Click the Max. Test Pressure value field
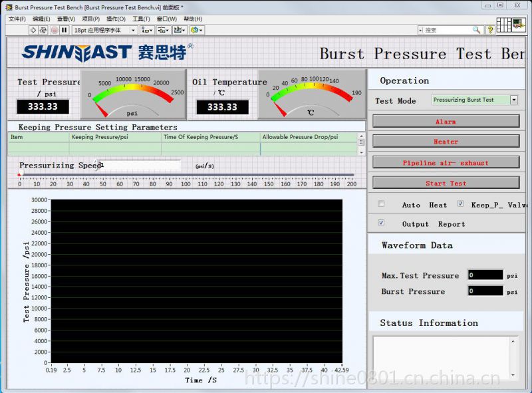The height and width of the screenshot is (393, 532). (x=485, y=275)
